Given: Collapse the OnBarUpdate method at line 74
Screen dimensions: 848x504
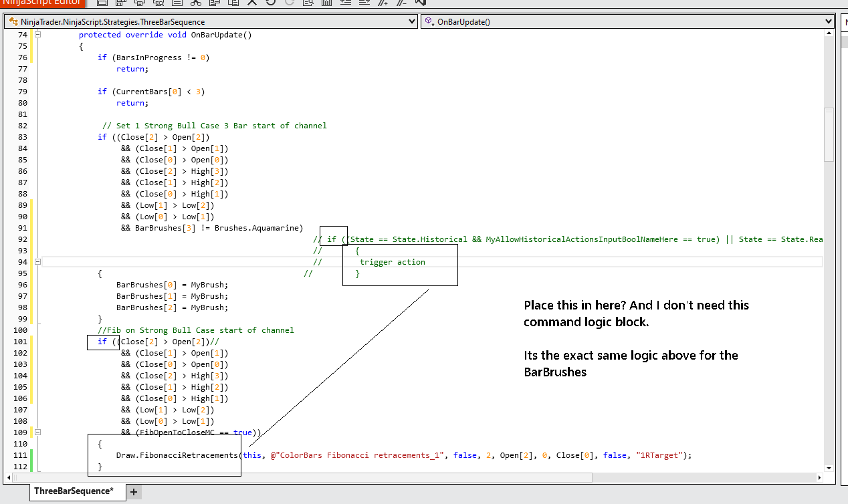Looking at the screenshot, I should (x=38, y=35).
